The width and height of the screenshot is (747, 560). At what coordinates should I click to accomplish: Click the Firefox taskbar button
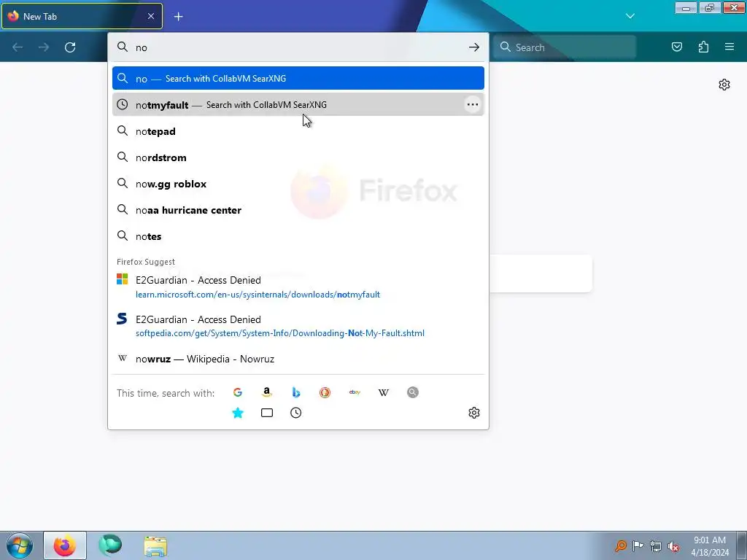pos(65,545)
